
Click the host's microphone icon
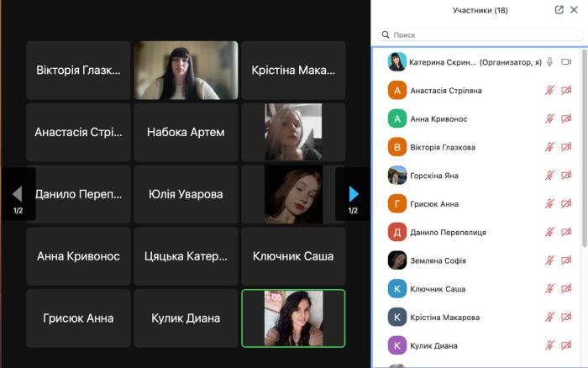click(550, 62)
